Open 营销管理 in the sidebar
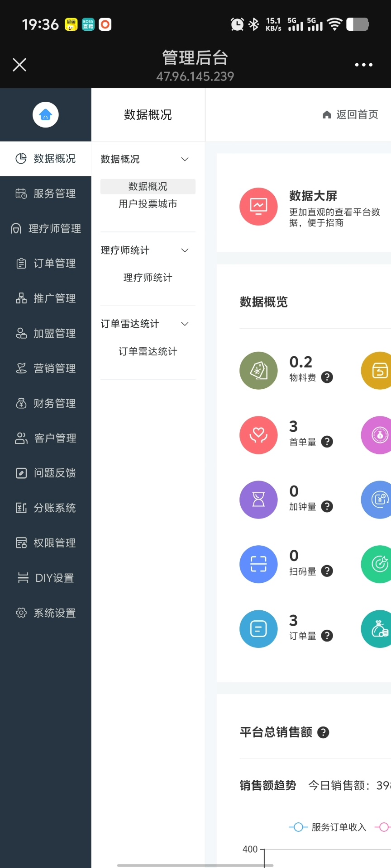The image size is (391, 868). point(46,368)
